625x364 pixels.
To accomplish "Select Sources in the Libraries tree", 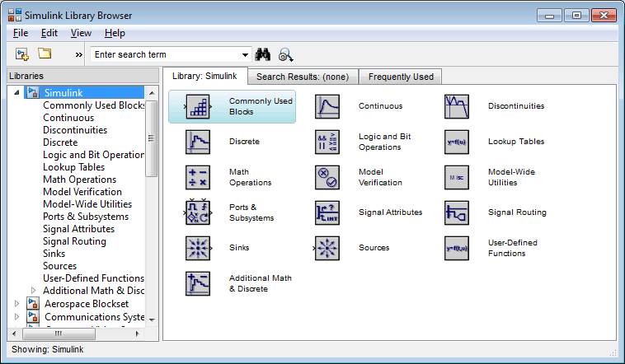I will point(60,266).
